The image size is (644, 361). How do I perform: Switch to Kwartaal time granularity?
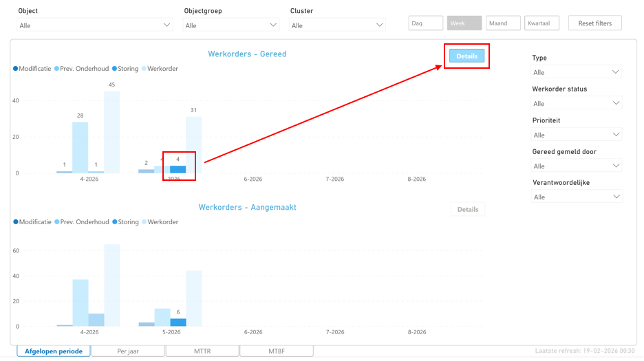(x=541, y=23)
